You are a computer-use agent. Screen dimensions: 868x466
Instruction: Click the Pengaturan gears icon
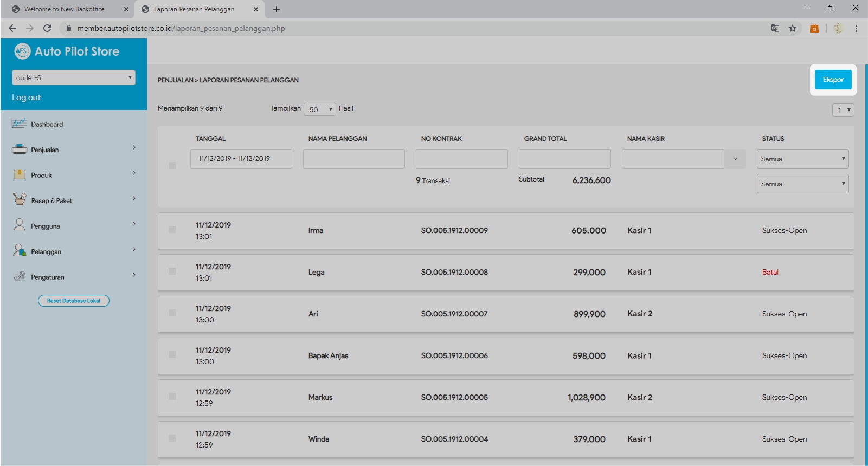pos(19,276)
